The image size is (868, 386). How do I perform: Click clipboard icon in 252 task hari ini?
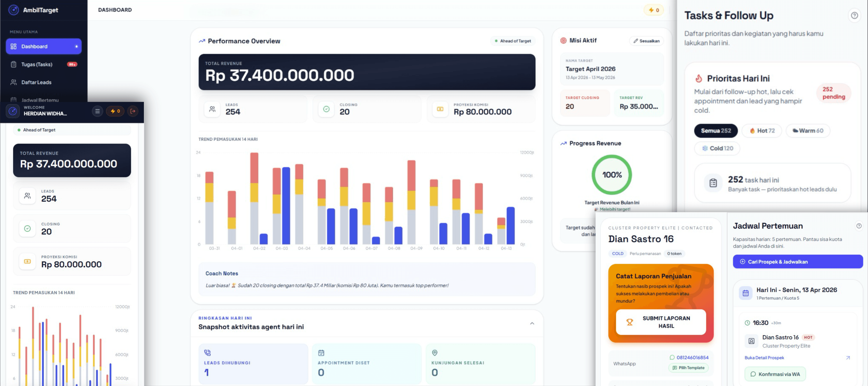[713, 183]
